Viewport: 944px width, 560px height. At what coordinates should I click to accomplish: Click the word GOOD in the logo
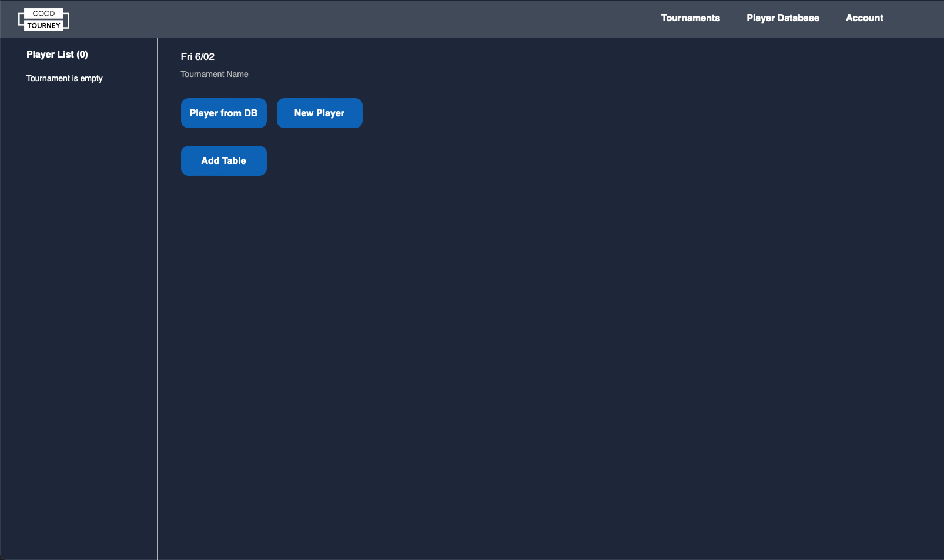coord(43,14)
